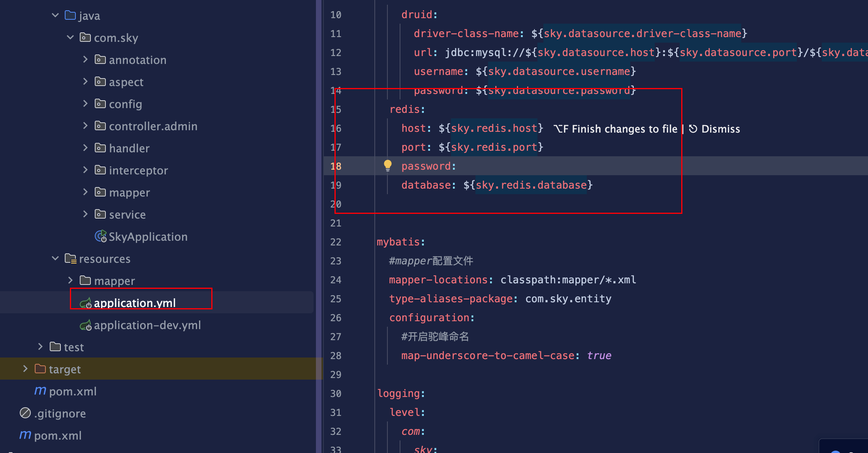
Task: Click the application-dev.yml Spring file icon
Action: click(86, 325)
